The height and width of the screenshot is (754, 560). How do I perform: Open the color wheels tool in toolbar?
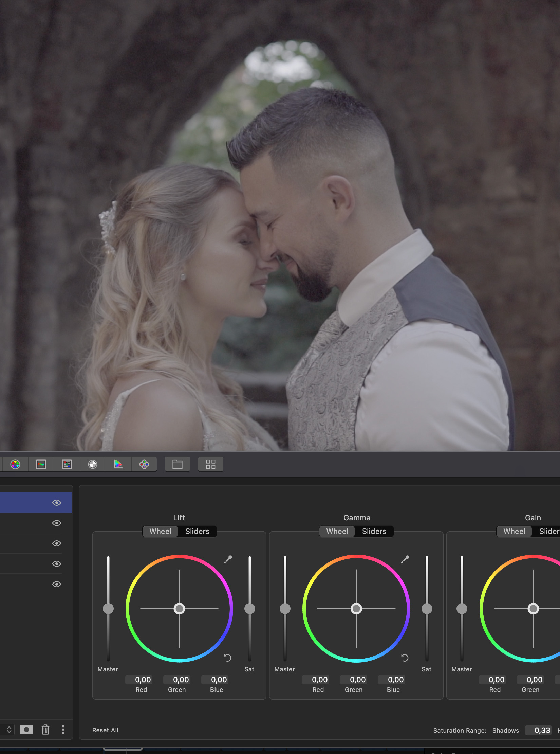15,464
